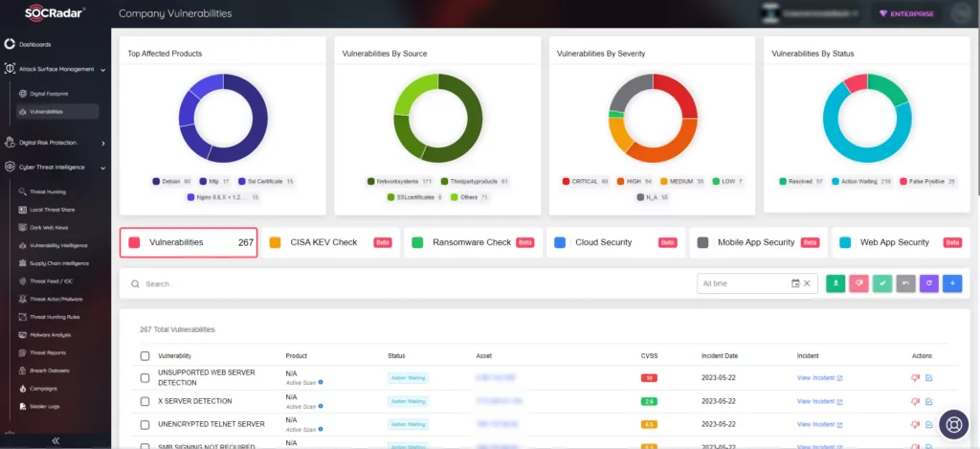Toggle the select-all vulnerabilities checkbox
Image resolution: width=980 pixels, height=449 pixels.
[x=145, y=356]
